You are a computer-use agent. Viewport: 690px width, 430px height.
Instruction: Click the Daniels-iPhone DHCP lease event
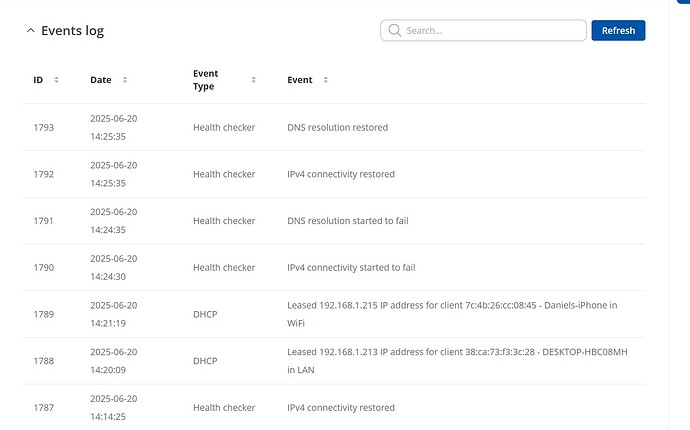(452, 314)
